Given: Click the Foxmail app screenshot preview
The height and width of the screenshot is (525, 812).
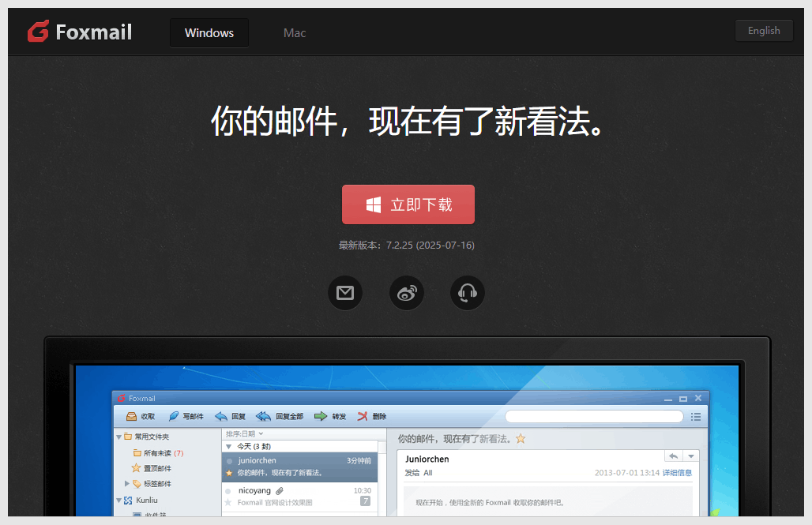Looking at the screenshot, I should tap(407, 426).
